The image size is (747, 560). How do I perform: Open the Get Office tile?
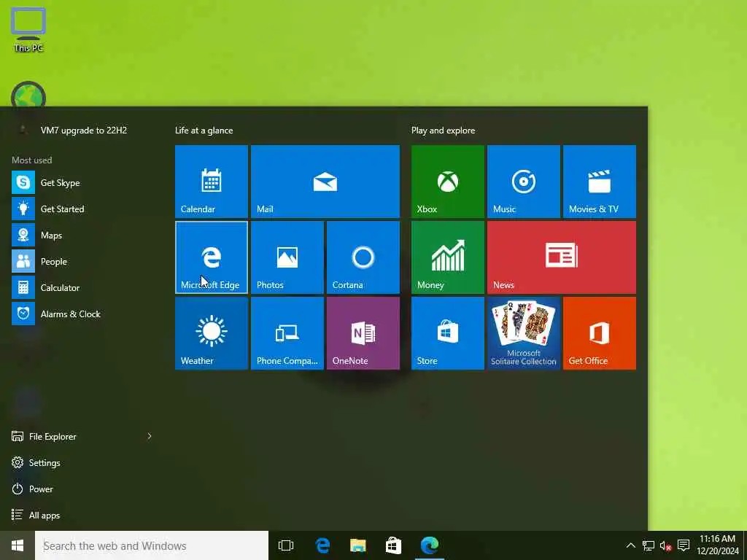coord(600,333)
